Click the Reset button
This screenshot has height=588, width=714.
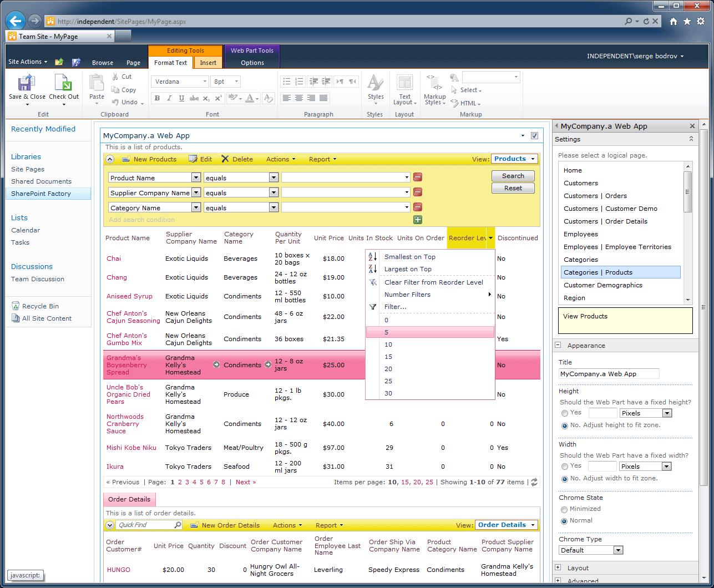coord(513,188)
